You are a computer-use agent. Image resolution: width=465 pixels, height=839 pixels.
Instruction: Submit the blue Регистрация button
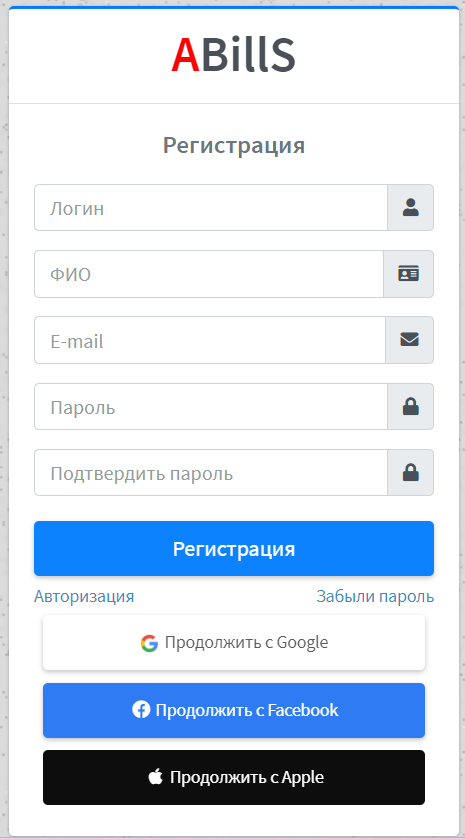(234, 548)
